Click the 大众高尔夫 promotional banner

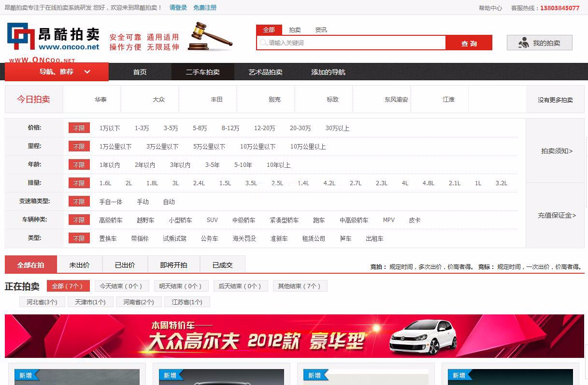click(294, 336)
